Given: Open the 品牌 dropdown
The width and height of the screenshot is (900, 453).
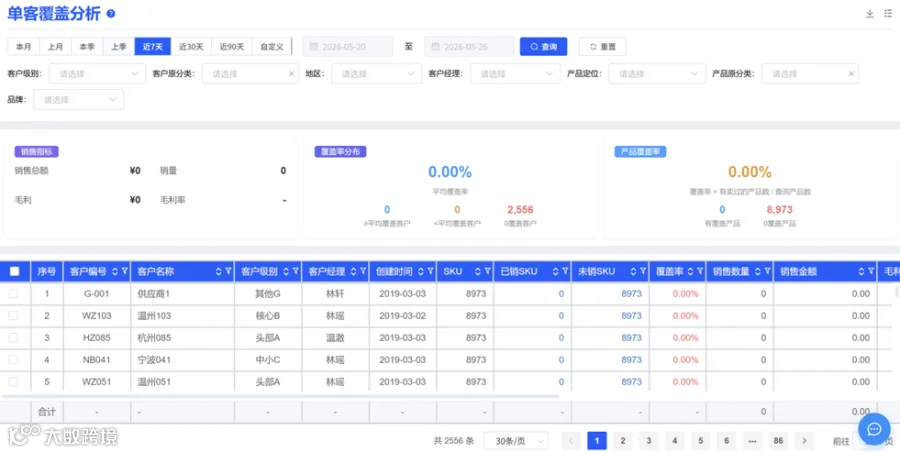Looking at the screenshot, I should click(x=79, y=99).
